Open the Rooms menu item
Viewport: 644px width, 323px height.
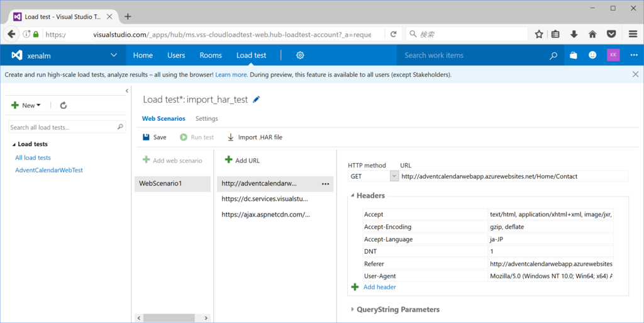coord(211,55)
